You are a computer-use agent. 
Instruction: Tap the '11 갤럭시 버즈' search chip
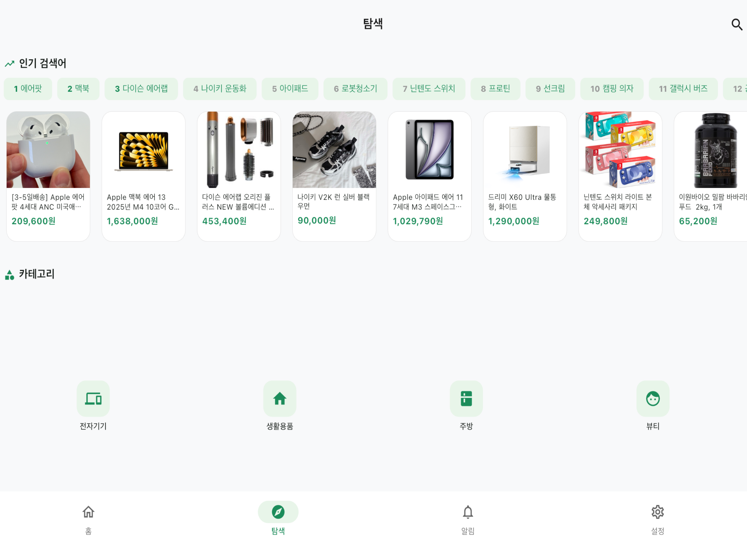coord(683,89)
